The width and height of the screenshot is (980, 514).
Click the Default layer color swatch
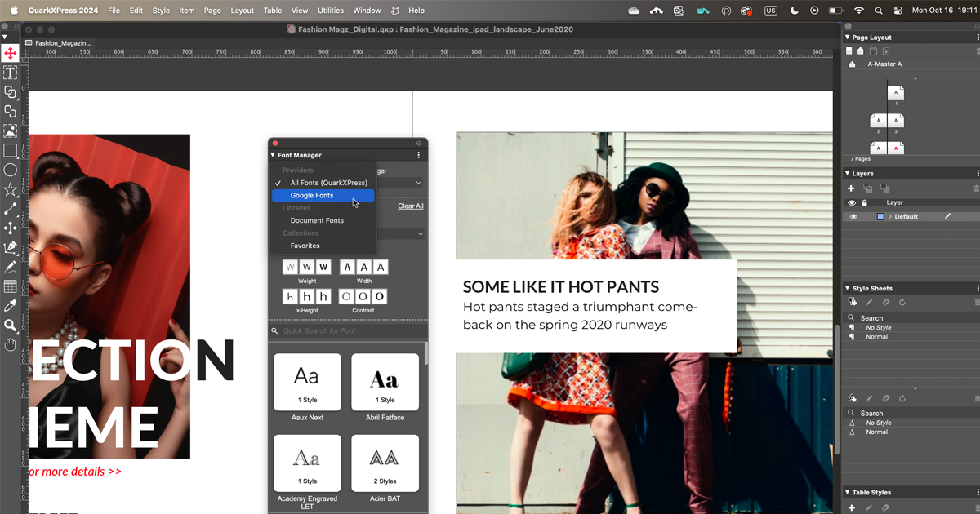coord(880,216)
